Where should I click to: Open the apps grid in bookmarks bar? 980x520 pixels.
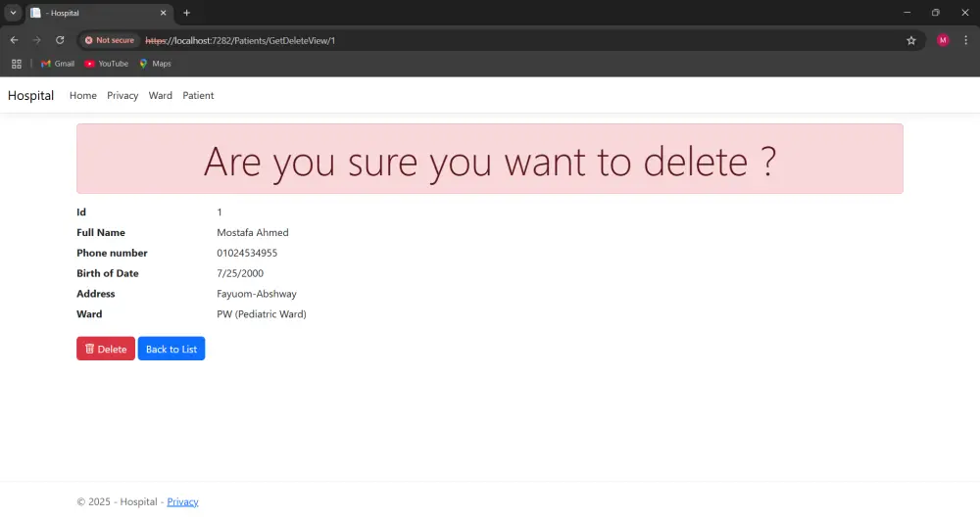(x=17, y=64)
